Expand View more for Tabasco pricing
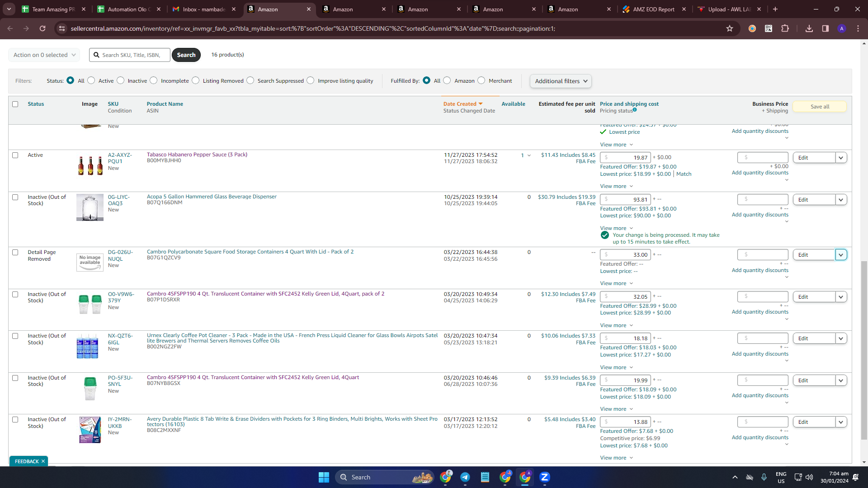This screenshot has width=868, height=488. [617, 186]
